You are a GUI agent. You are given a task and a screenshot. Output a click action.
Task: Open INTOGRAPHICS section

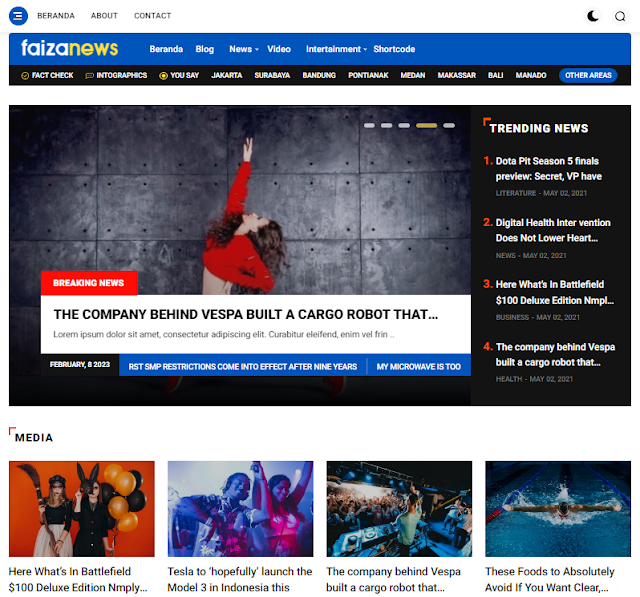[122, 75]
